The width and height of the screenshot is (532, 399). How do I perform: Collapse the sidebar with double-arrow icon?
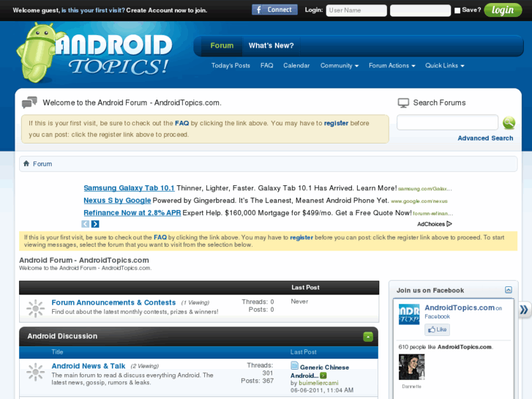point(524,310)
